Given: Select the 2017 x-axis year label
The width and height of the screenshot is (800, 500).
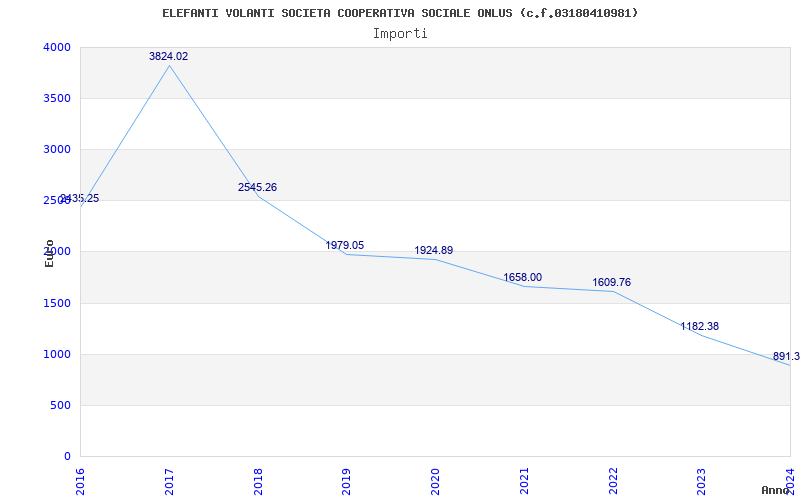Looking at the screenshot, I should (x=169, y=481).
